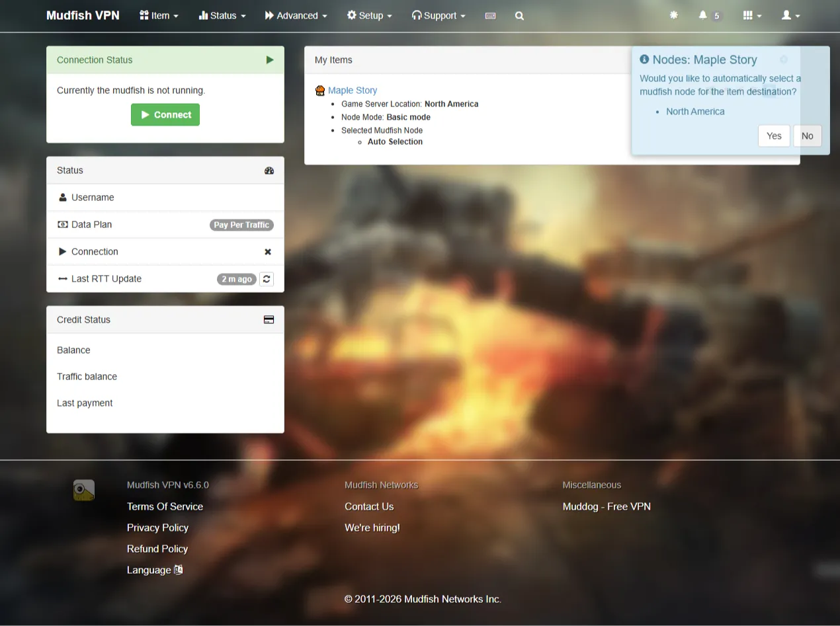
Task: Click the Maple Story mushroom icon
Action: pyautogui.click(x=320, y=91)
